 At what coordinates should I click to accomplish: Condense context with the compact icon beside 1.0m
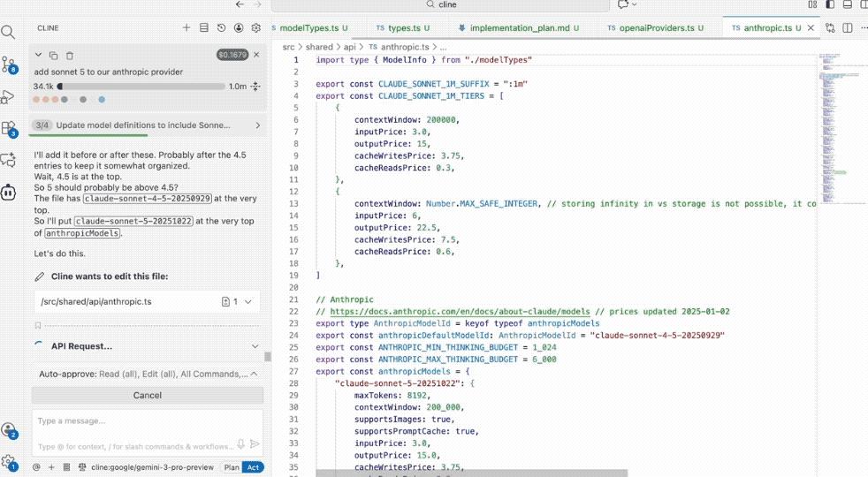point(255,87)
